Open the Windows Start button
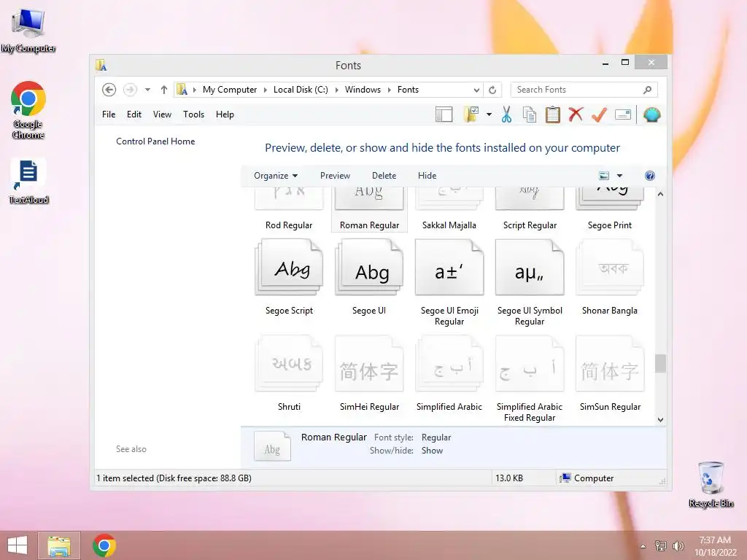This screenshot has width=747, height=560. 18,545
